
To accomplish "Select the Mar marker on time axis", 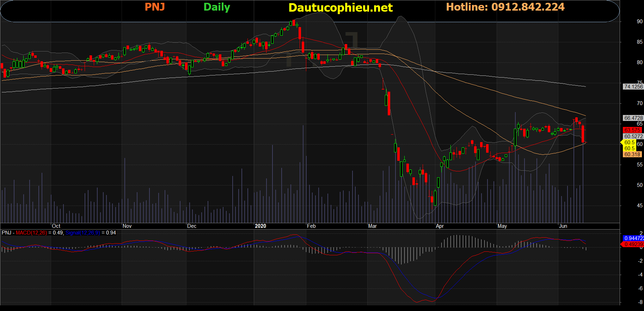I will [x=372, y=226].
